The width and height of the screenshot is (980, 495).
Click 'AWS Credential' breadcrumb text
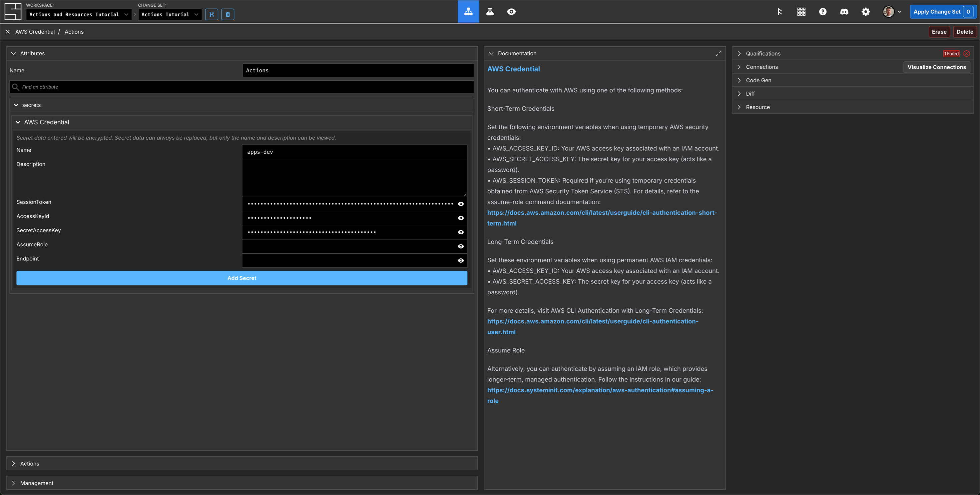tap(35, 32)
